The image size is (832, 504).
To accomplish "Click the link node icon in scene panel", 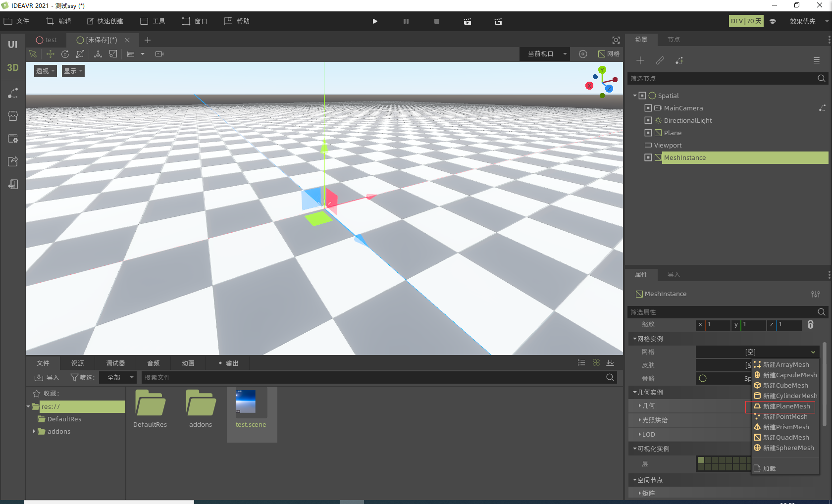I will coord(660,60).
